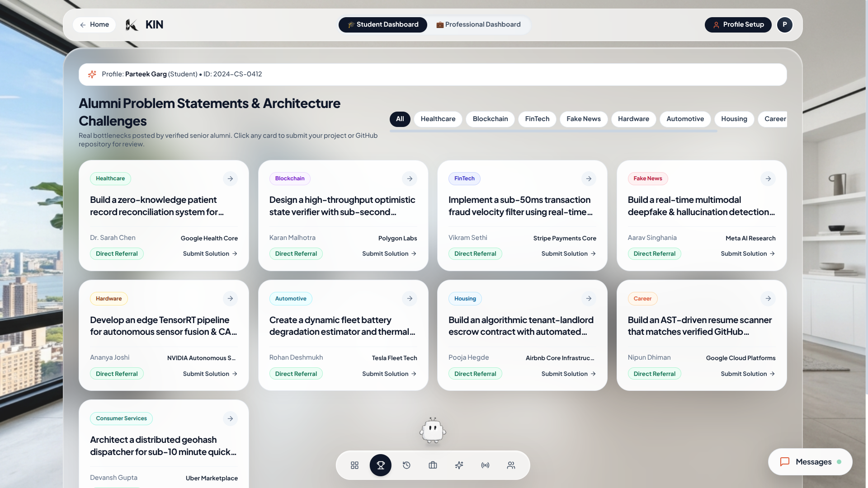Click the profile banner for Parteek Garg
This screenshot has width=868, height=488.
(433, 75)
